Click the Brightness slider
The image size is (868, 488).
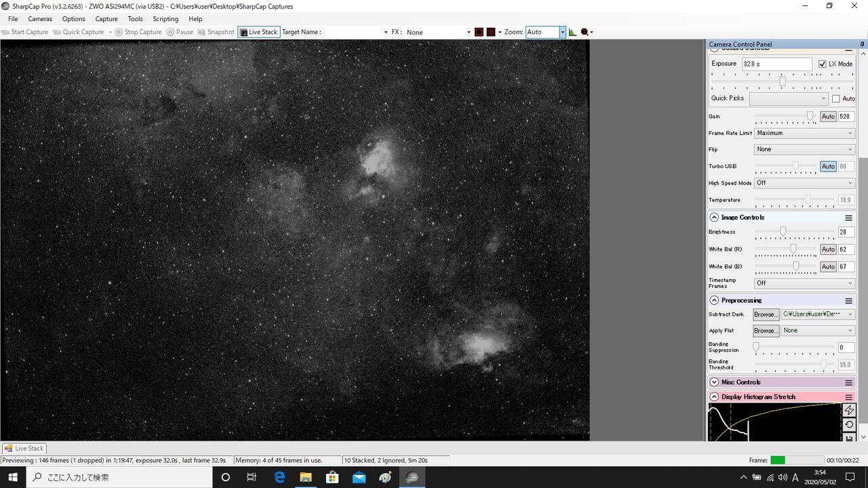click(x=795, y=232)
